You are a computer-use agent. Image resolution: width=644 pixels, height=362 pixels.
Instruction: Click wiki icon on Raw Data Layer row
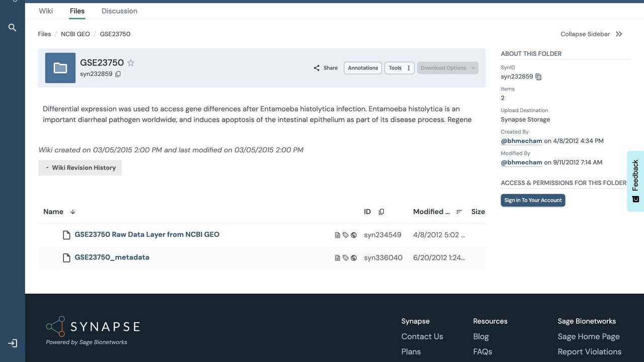338,235
